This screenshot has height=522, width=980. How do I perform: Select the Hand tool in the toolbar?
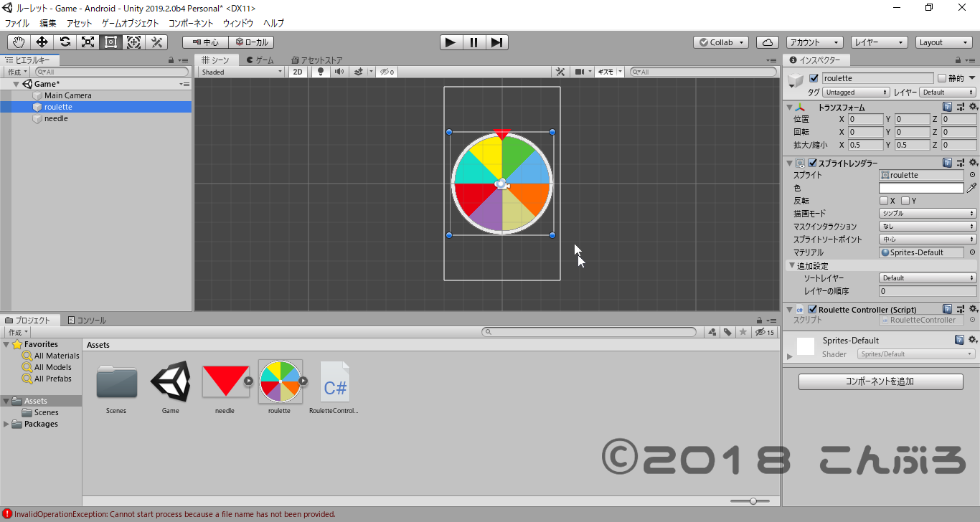18,42
